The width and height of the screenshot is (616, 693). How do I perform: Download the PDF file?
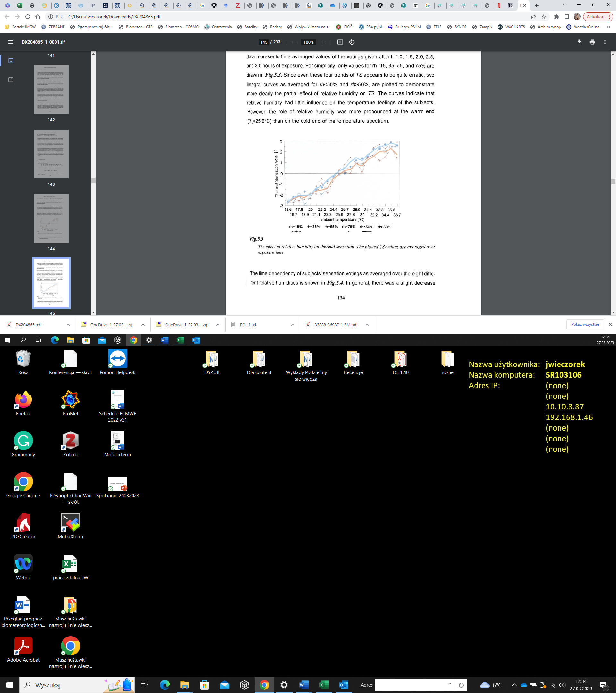[579, 42]
